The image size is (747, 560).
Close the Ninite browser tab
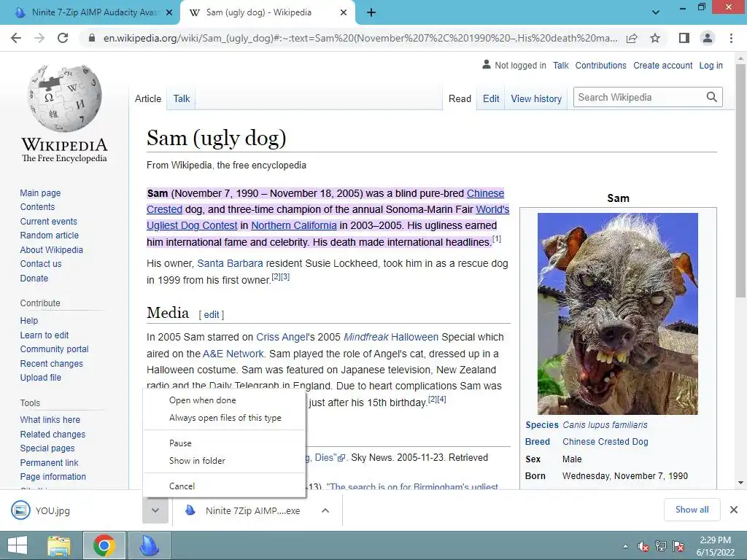tap(169, 13)
